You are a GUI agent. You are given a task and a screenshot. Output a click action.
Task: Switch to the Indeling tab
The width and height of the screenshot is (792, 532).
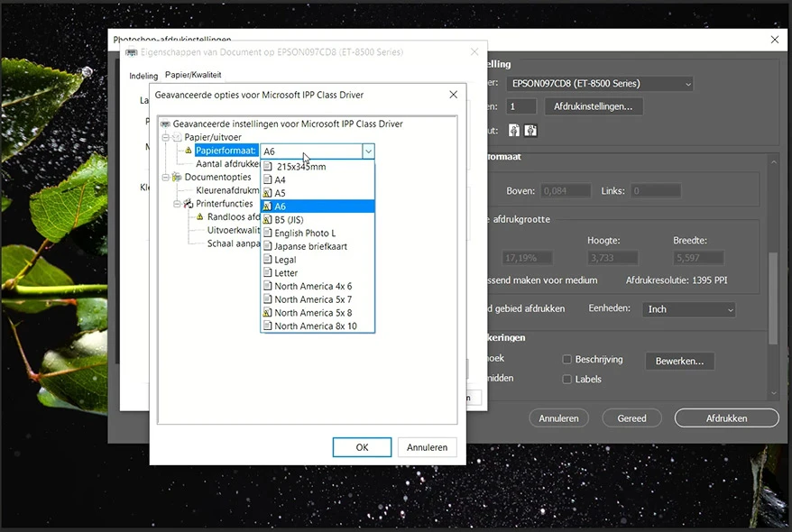143,76
